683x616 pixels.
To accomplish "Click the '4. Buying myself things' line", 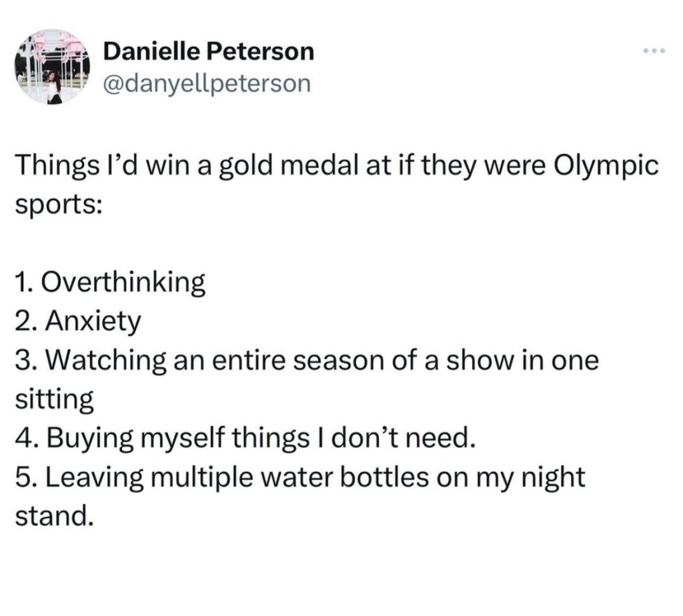I will [245, 439].
